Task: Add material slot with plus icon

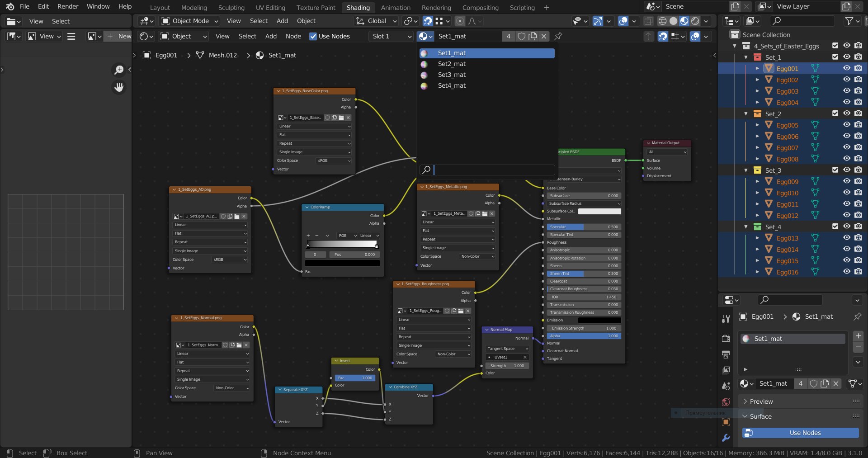Action: coord(859,336)
